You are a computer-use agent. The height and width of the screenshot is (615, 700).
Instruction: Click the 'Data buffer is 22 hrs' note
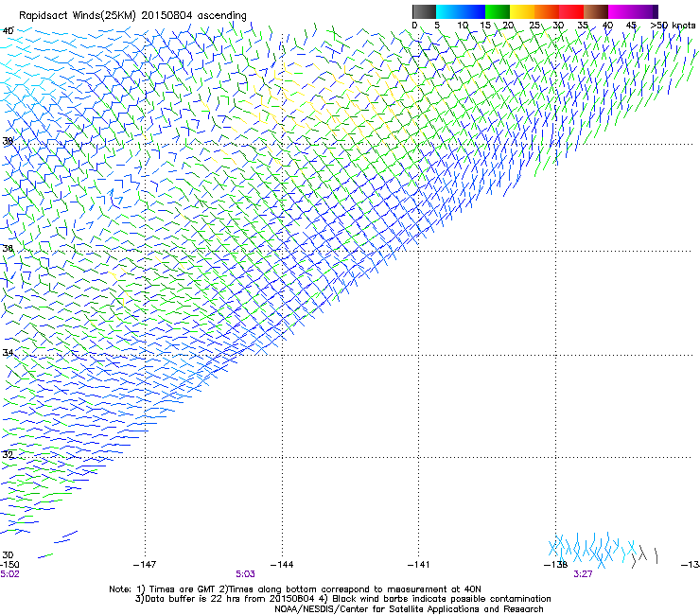(x=342, y=599)
